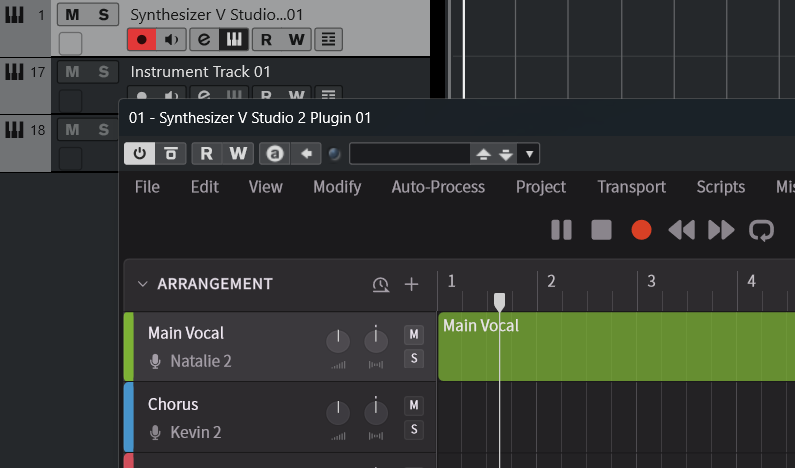The width and height of the screenshot is (795, 468).
Task: Start recording with the red record button
Action: [x=641, y=230]
